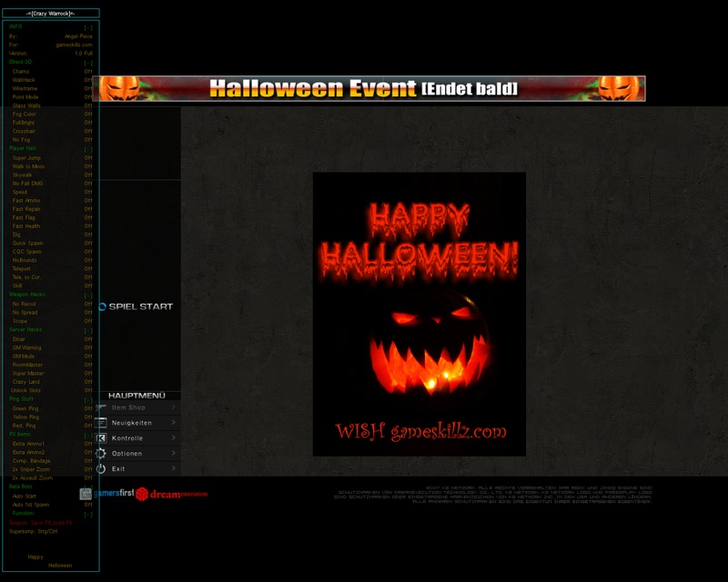This screenshot has height=582, width=728.
Task: Click the Halloween Event banner text
Action: 363,88
